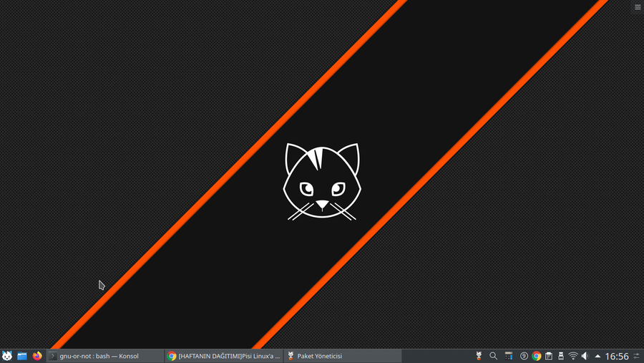This screenshot has height=363, width=644.
Task: Switch to the Chrome HAFTANIN DAĞITIMI window
Action: click(x=224, y=356)
